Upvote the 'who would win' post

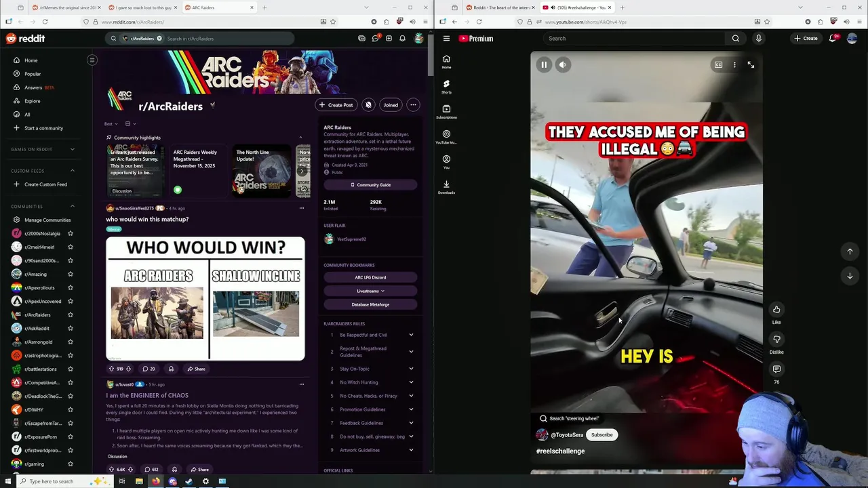coord(111,369)
